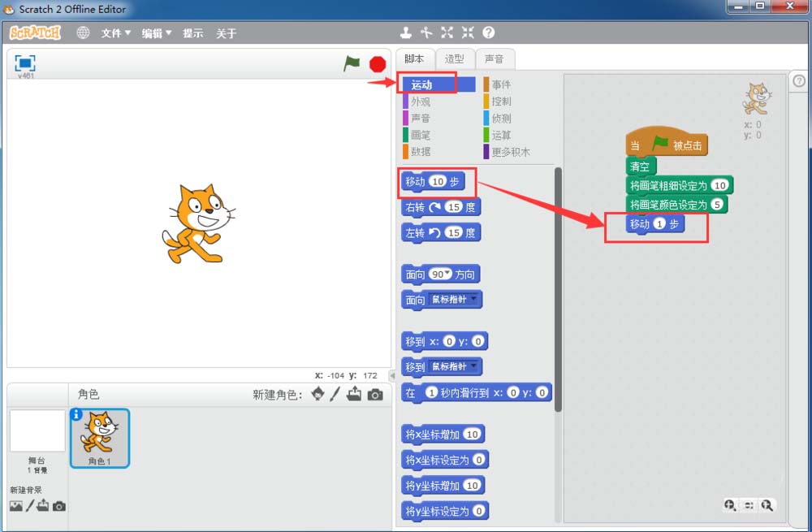Open the language globe menu

pos(83,33)
